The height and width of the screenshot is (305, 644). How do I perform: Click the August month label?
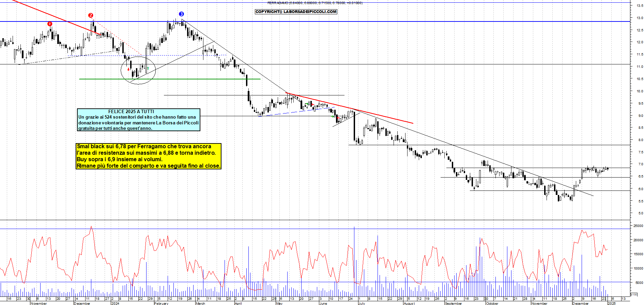[x=409, y=303]
